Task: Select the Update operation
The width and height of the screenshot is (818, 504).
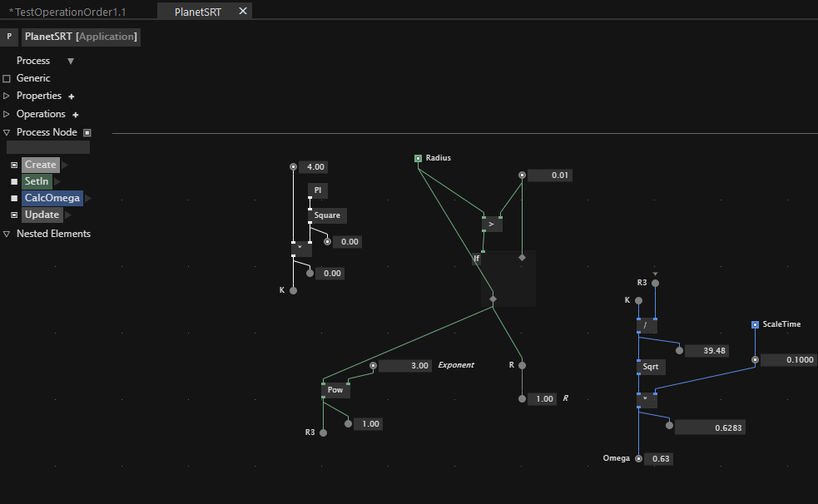Action: [42, 215]
